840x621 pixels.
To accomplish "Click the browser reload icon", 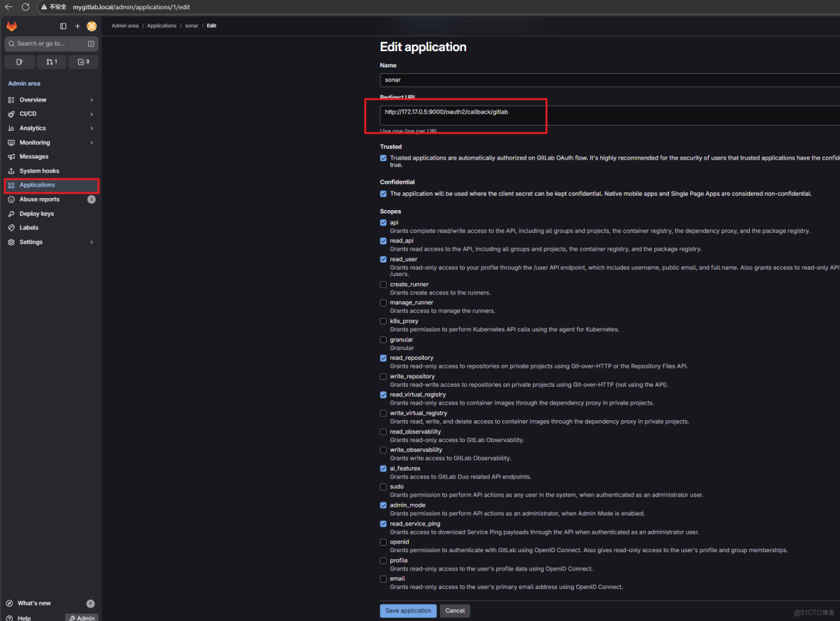I will [26, 8].
